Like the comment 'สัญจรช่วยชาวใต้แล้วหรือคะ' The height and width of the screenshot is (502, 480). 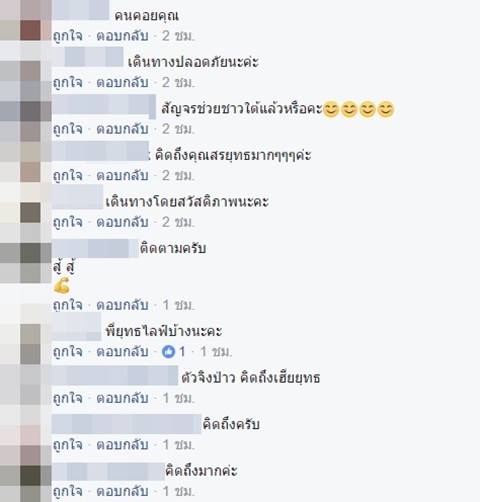point(68,129)
